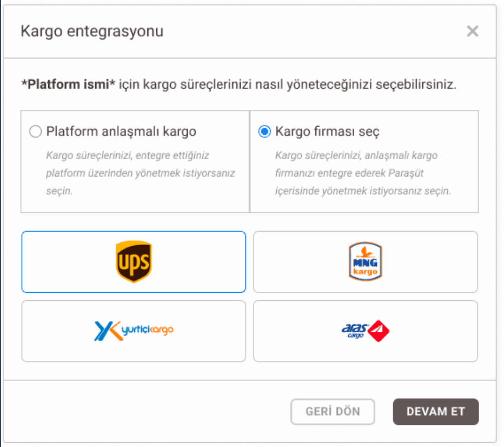This screenshot has width=504, height=447.
Task: Click the blue-orange Yurtiçi X emblem
Action: click(108, 331)
